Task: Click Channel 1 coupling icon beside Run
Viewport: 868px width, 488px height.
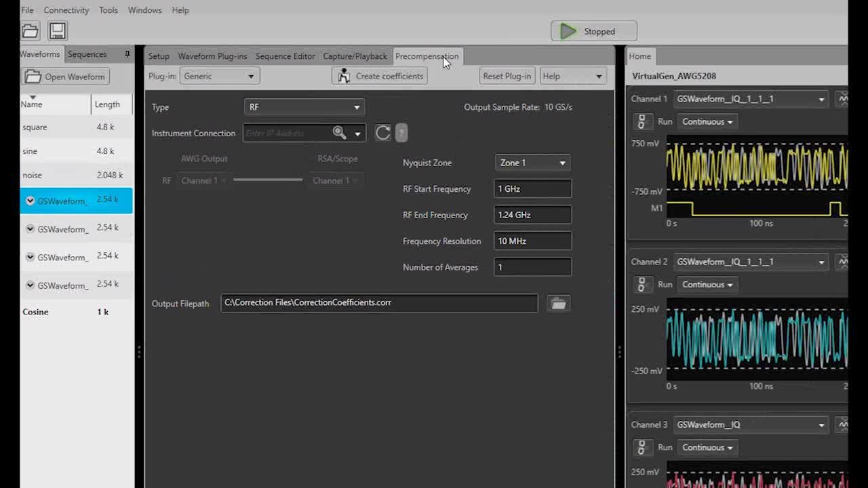Action: [642, 122]
